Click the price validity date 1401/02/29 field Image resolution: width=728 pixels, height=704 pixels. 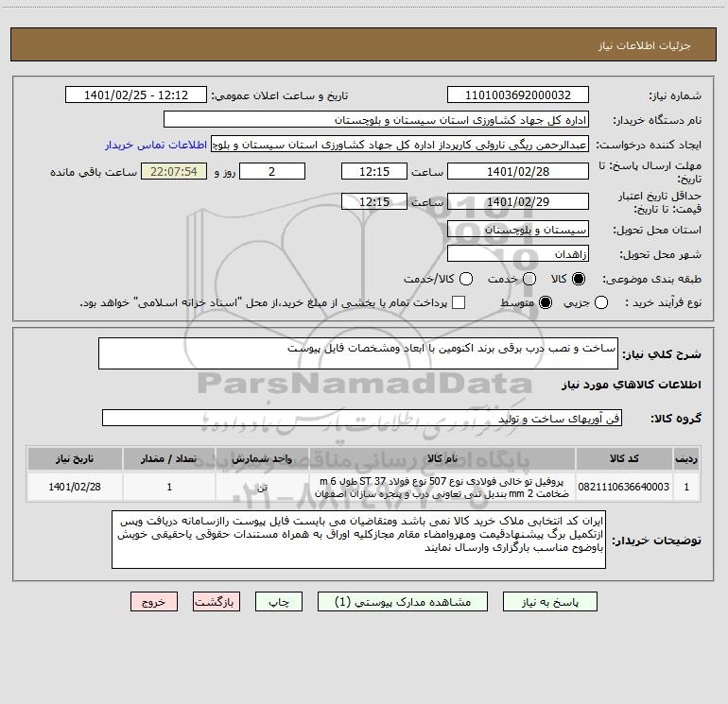point(518,201)
